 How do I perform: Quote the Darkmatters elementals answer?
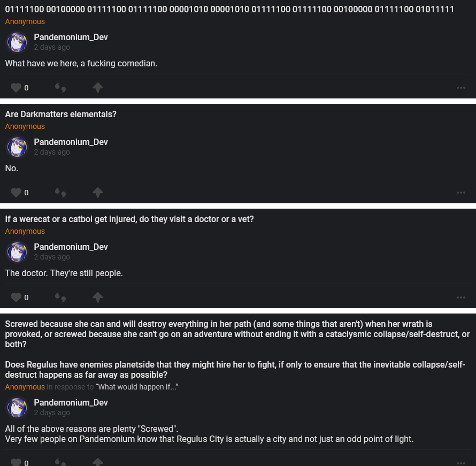point(60,193)
